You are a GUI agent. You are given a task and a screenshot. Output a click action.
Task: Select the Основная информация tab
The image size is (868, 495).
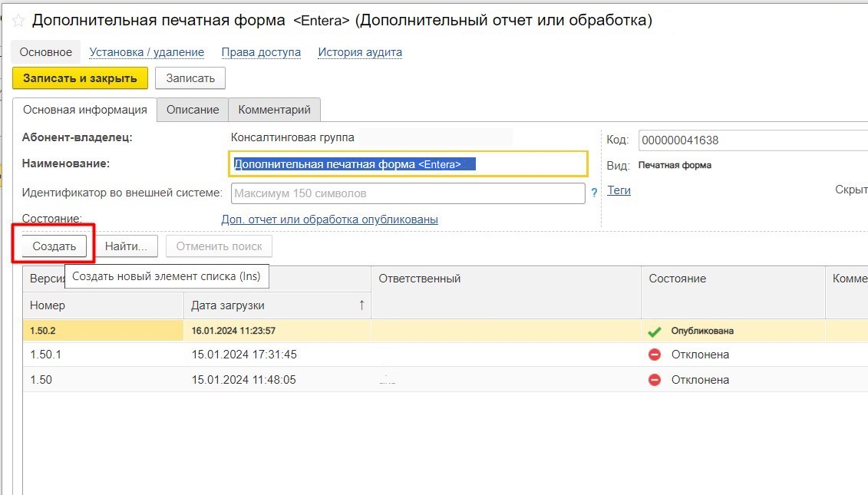click(x=84, y=110)
